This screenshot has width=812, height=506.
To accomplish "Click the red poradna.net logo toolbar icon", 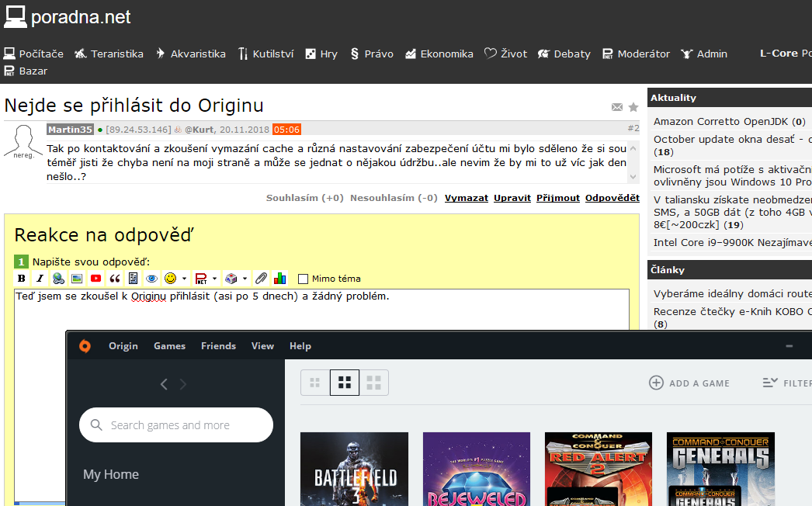I will [x=201, y=279].
